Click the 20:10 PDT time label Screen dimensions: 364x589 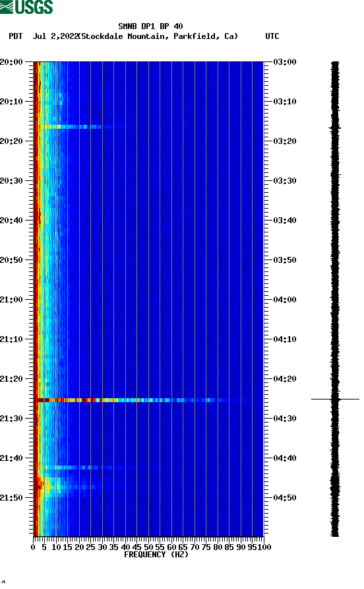coord(11,102)
